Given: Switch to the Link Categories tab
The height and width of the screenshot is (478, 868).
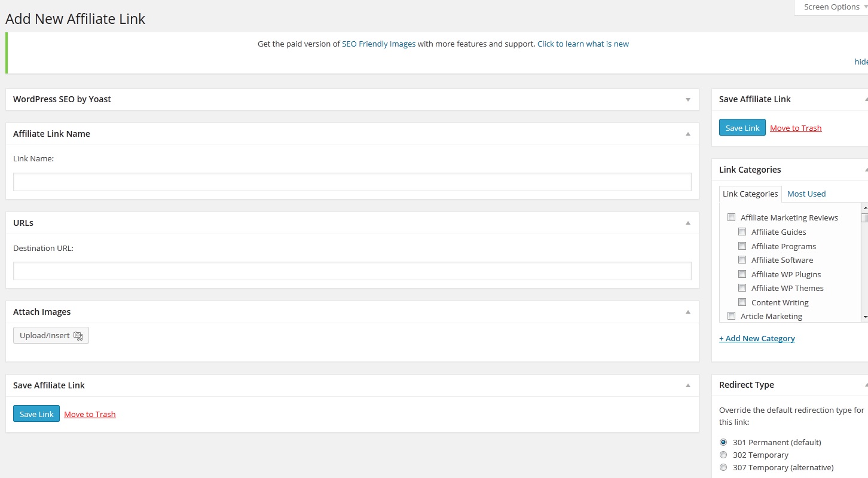Looking at the screenshot, I should click(750, 194).
